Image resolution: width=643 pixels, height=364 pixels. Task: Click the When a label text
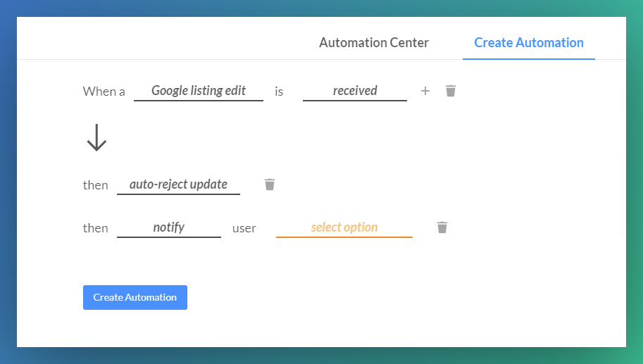pyautogui.click(x=104, y=92)
